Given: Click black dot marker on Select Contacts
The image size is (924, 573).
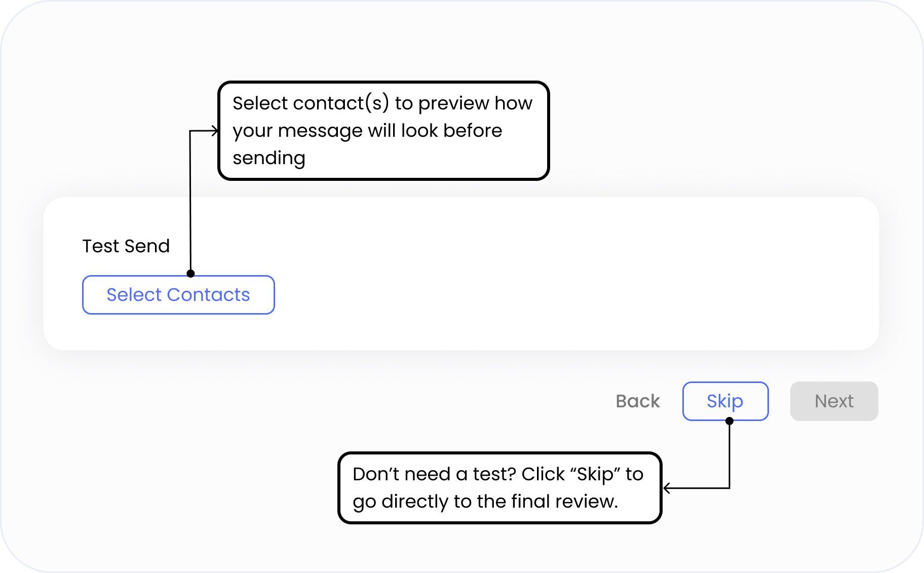Looking at the screenshot, I should click(190, 274).
